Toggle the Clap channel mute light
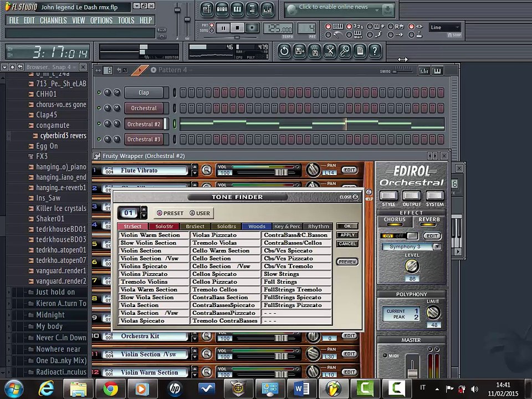Image resolution: width=532 pixels, height=399 pixels. click(x=99, y=93)
